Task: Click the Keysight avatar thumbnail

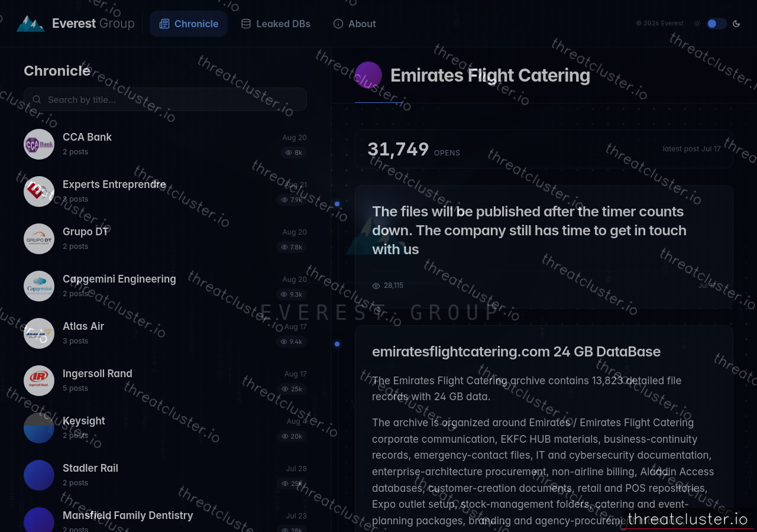Action: tap(39, 428)
